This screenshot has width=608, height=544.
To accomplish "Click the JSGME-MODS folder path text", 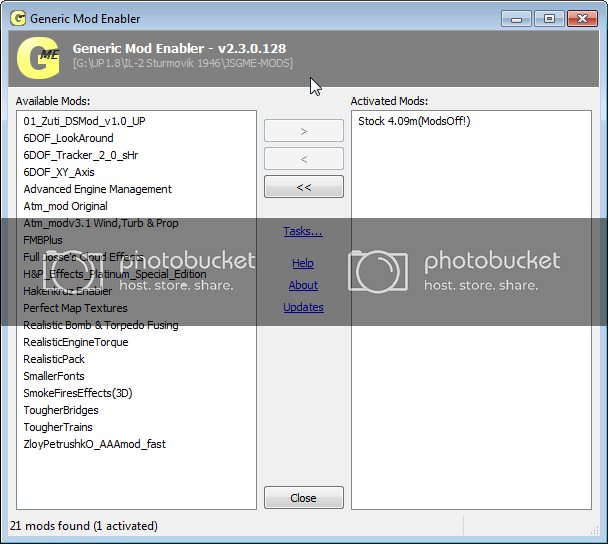I will pos(183,63).
